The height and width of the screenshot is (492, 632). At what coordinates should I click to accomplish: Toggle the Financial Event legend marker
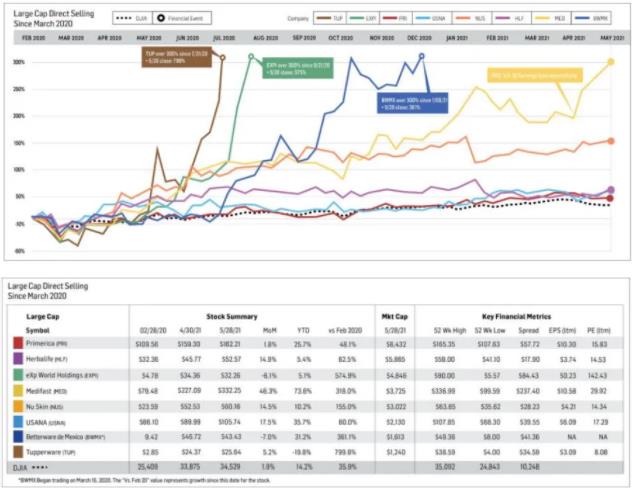click(181, 18)
